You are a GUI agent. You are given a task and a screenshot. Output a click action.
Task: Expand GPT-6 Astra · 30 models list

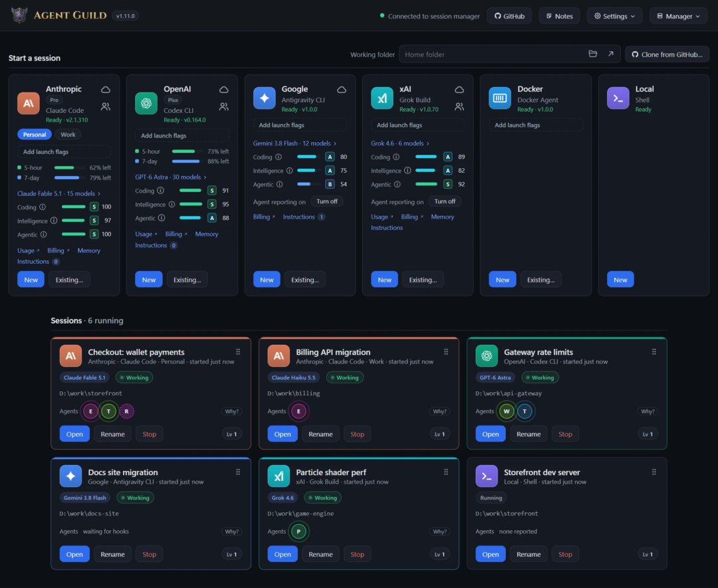click(171, 177)
